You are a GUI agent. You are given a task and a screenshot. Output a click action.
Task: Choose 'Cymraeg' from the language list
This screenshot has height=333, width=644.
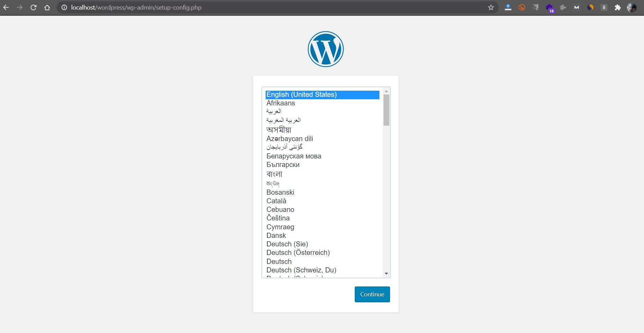pos(323,227)
